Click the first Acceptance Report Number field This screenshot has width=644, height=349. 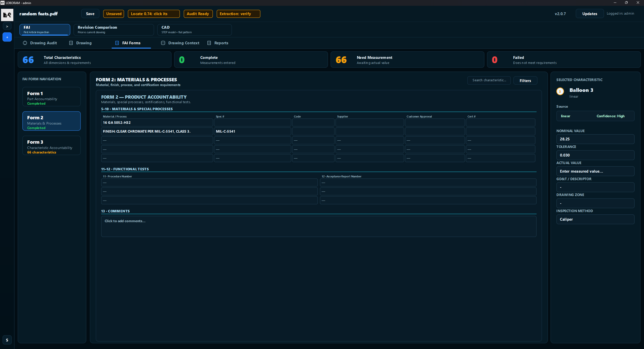[x=428, y=182]
